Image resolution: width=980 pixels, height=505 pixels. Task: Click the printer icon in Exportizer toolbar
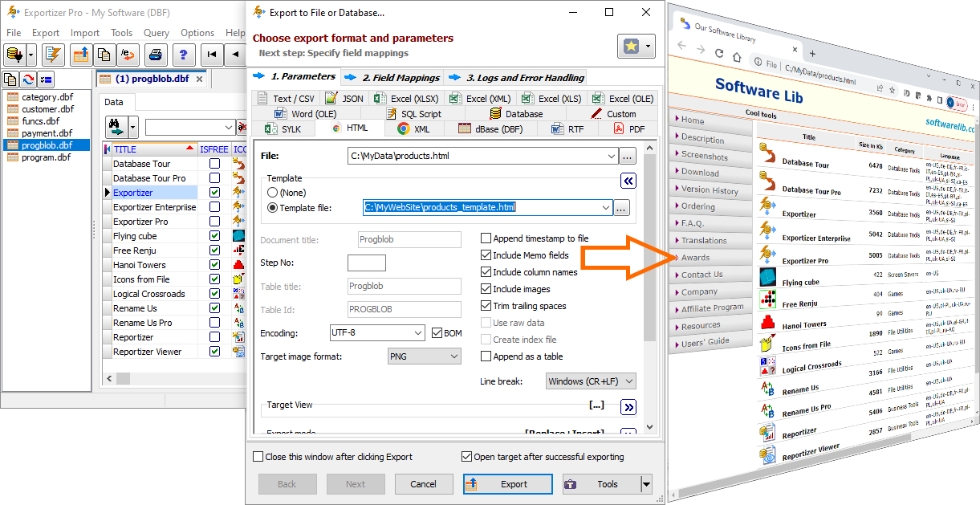click(x=157, y=55)
